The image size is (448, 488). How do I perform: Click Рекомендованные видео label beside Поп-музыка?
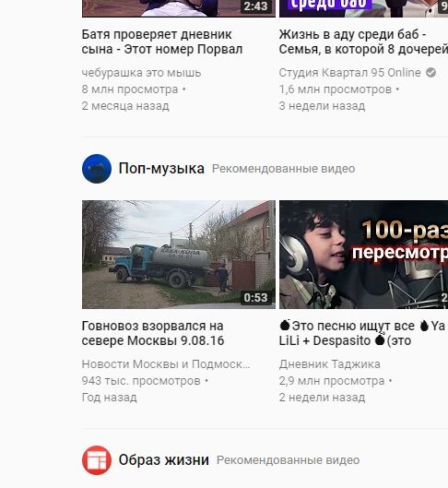[283, 169]
